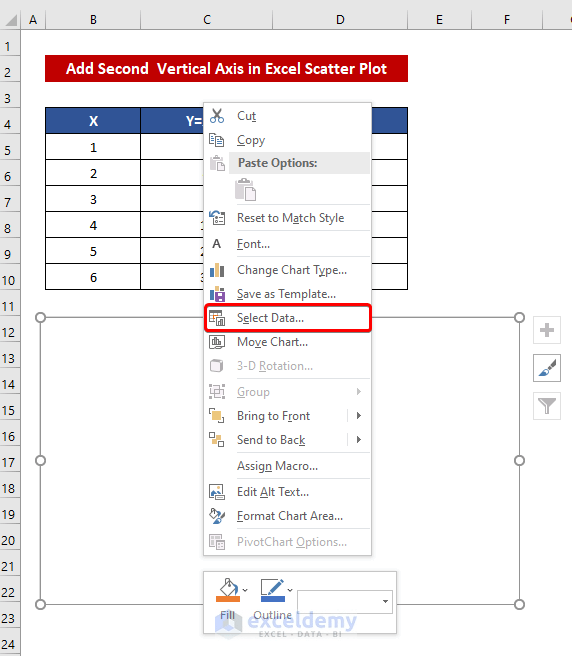Click the cell with X value 4
The height and width of the screenshot is (656, 572).
(x=93, y=225)
